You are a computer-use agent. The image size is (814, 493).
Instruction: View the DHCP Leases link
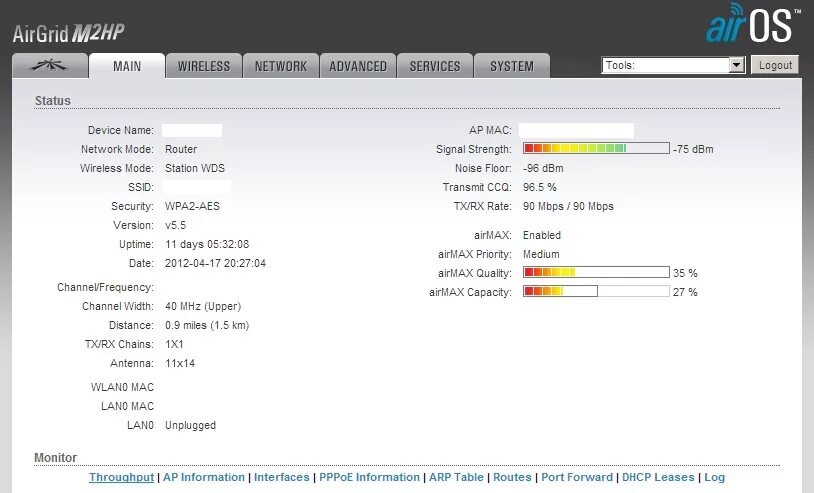[x=658, y=477]
